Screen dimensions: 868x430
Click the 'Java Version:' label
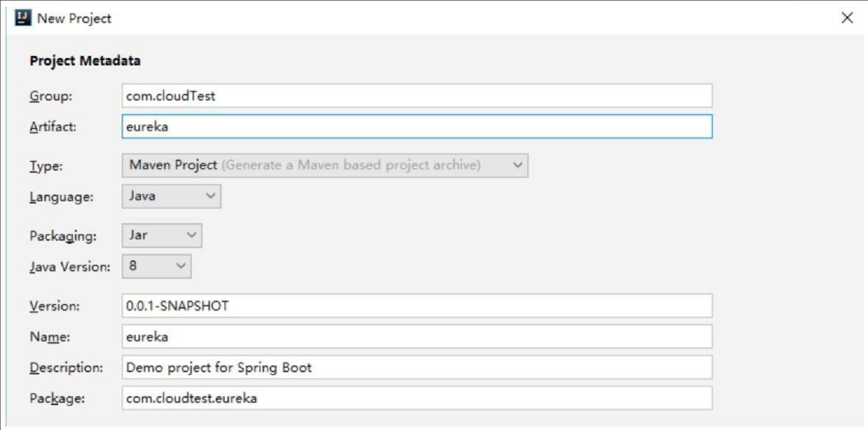[x=70, y=267]
